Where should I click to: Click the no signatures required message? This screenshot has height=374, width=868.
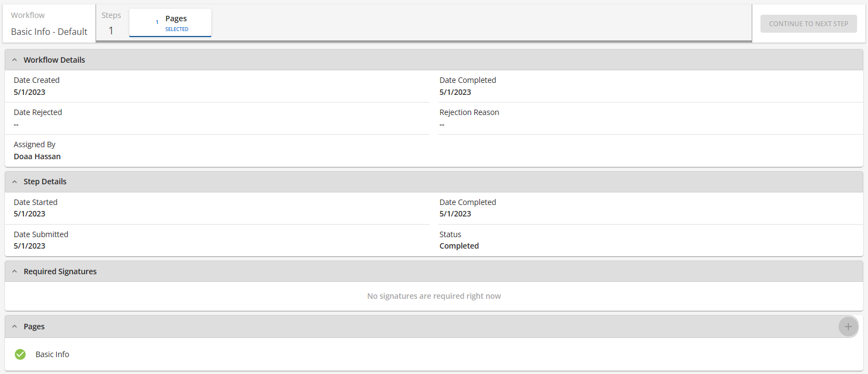coord(434,296)
